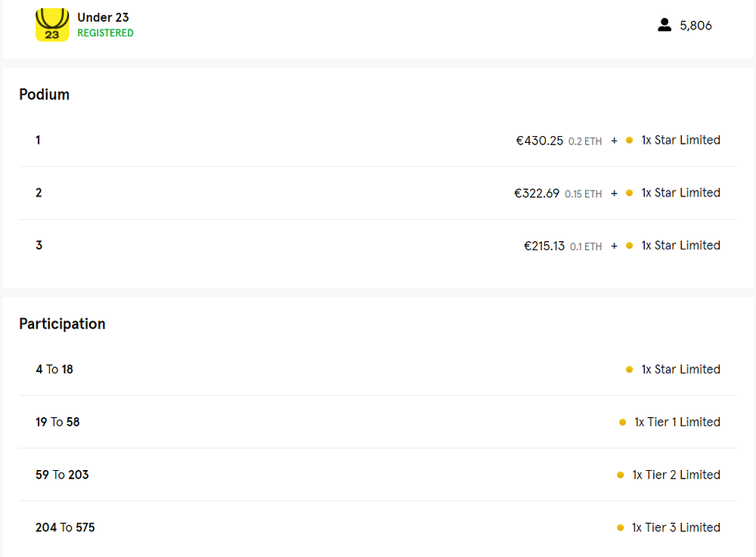Viewport: 756px width, 557px height.
Task: Click yellow dot beside third place Star Limited
Action: [629, 246]
